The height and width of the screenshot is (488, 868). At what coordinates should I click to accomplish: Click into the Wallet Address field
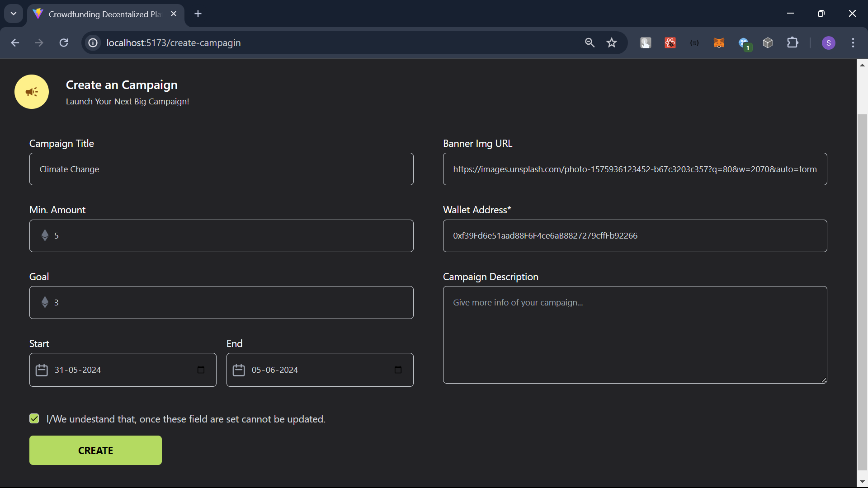[x=635, y=236]
